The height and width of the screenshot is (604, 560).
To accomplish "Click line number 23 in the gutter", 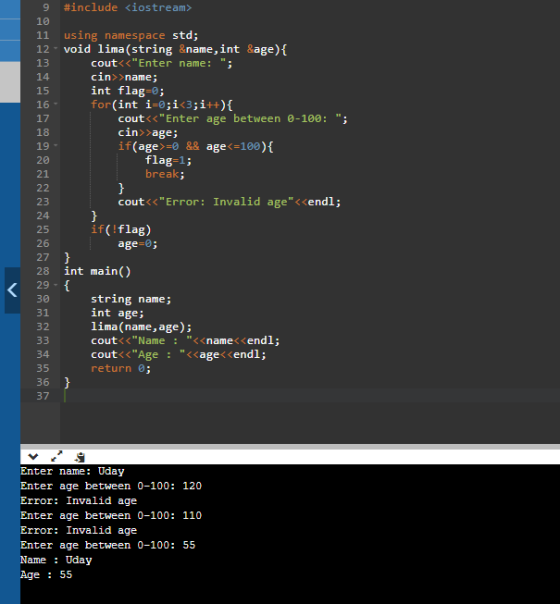I will pos(43,202).
